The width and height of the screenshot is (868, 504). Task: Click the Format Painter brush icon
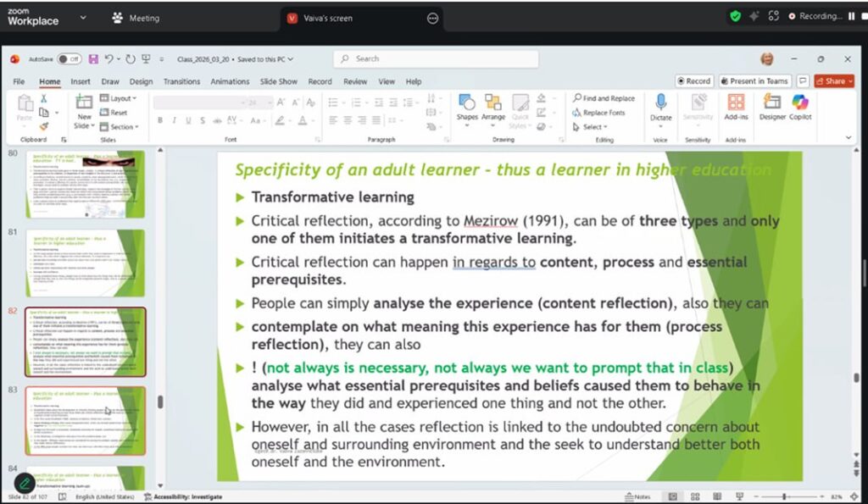[44, 126]
